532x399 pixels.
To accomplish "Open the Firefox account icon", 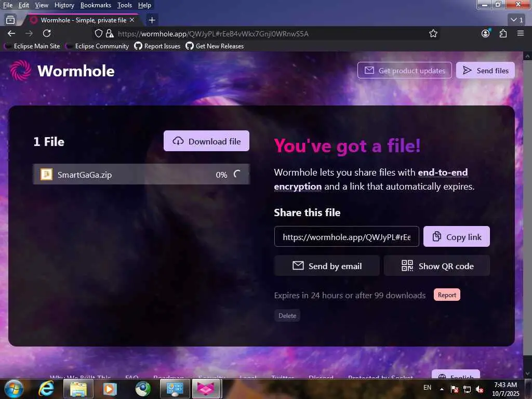I will [486, 33].
